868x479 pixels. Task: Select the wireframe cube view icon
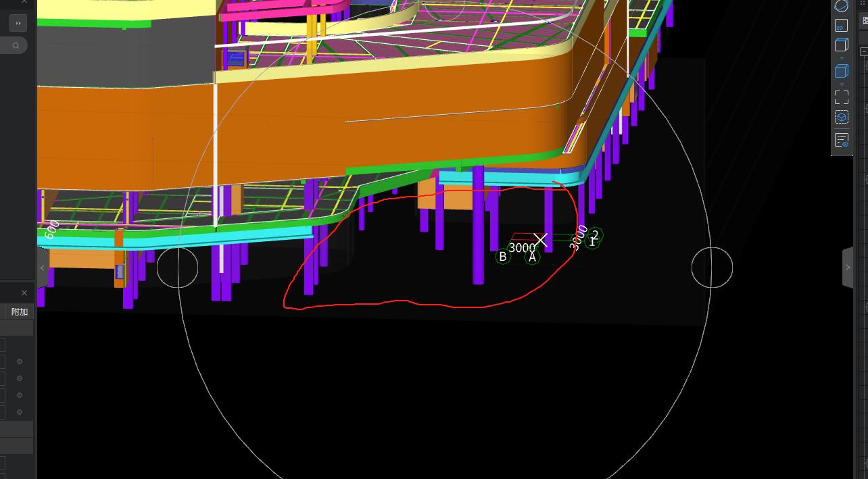[841, 45]
